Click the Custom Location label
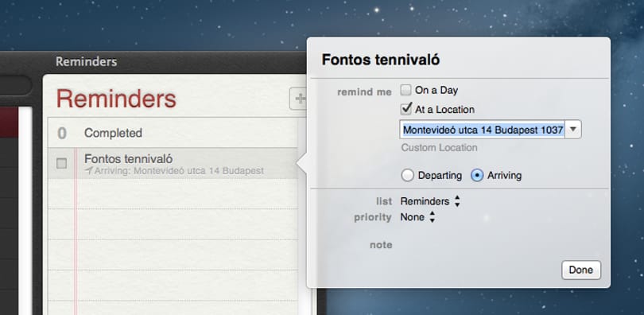The image size is (644, 315). (439, 147)
